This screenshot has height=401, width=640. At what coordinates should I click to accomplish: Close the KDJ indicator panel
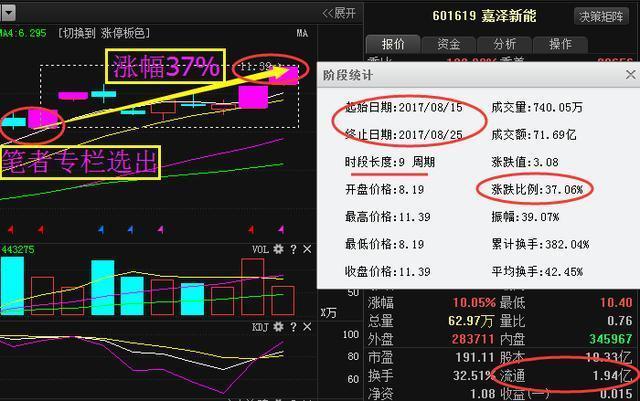[x=307, y=327]
